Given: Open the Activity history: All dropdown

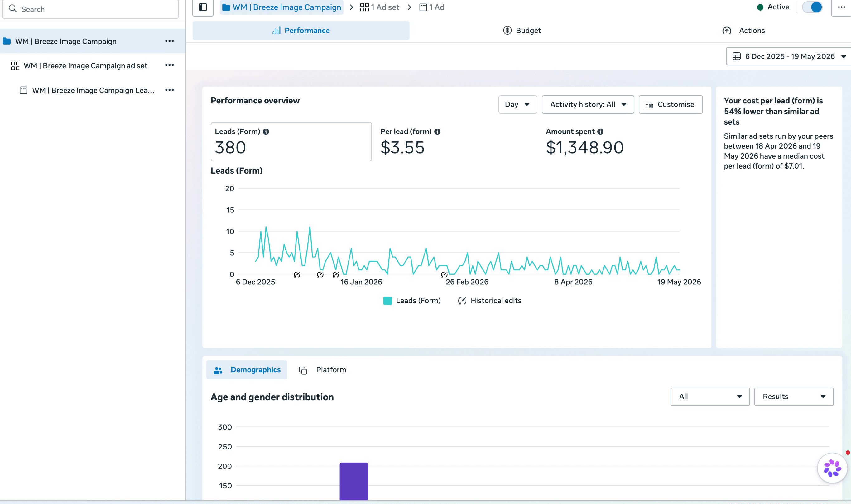Looking at the screenshot, I should (x=588, y=104).
